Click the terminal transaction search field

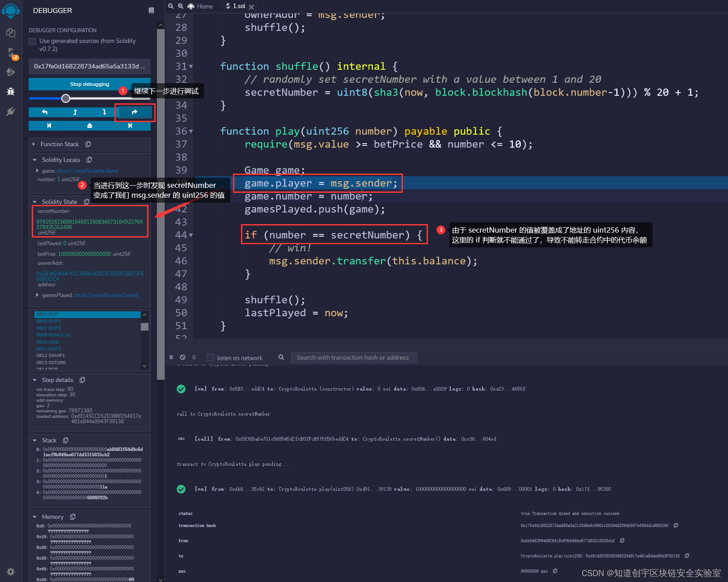354,357
